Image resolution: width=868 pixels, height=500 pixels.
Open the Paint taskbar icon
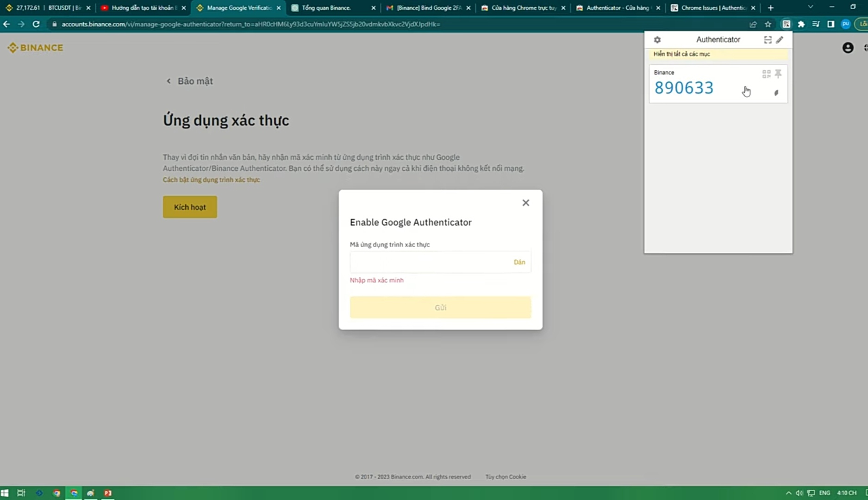(91, 493)
